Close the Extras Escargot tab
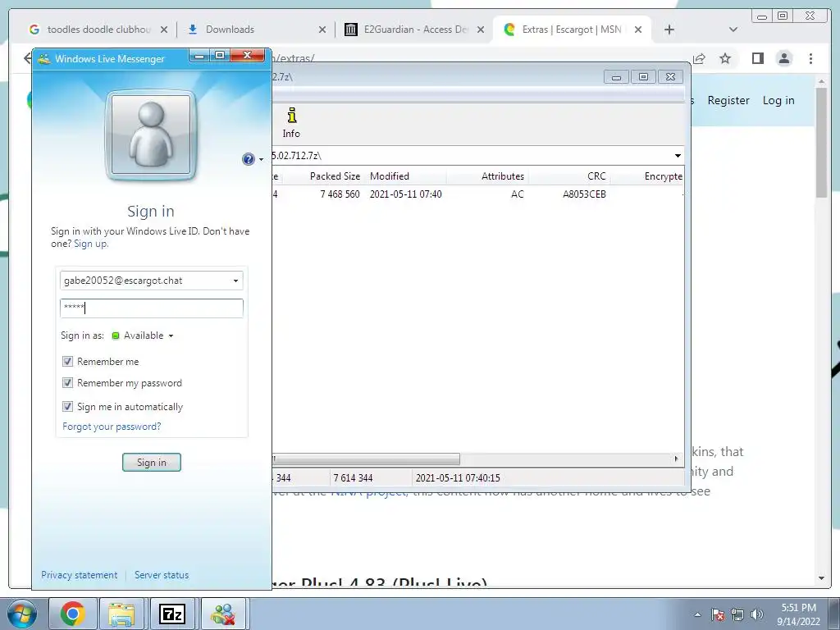Image resolution: width=840 pixels, height=630 pixels. click(638, 30)
